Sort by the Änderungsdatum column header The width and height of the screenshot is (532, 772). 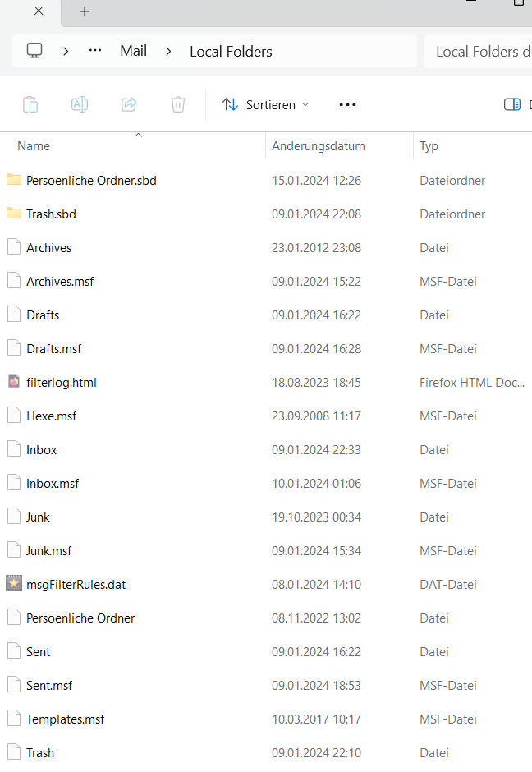(x=319, y=146)
